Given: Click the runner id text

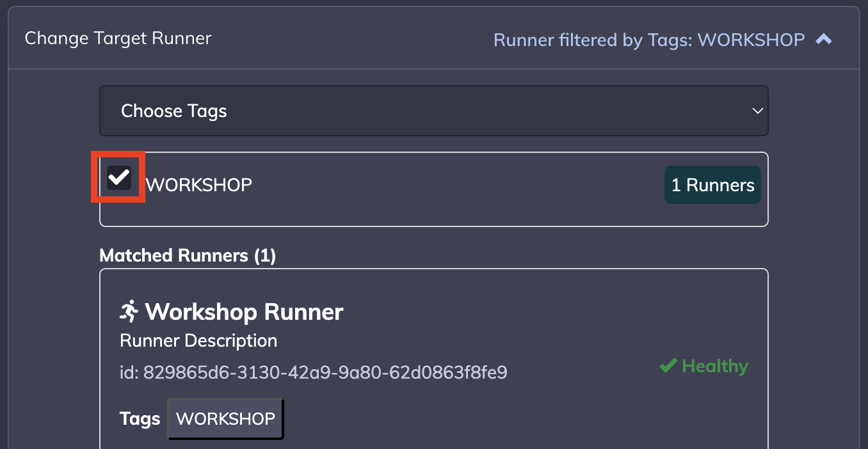Looking at the screenshot, I should tap(314, 372).
